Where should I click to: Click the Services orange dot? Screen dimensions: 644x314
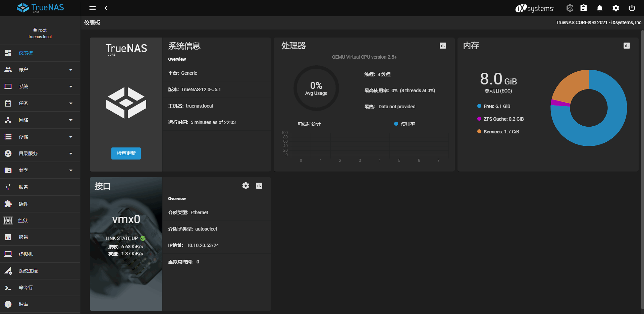click(479, 131)
